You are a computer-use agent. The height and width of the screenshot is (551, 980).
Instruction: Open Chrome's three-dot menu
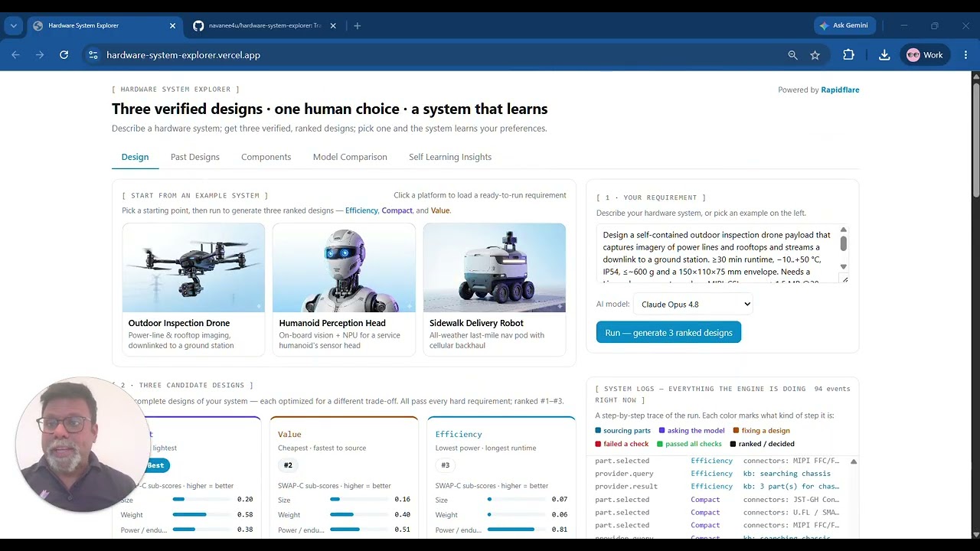point(965,55)
